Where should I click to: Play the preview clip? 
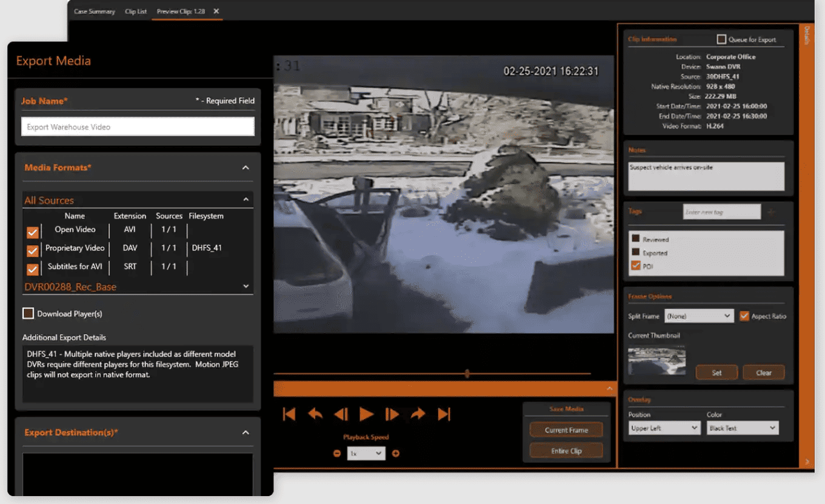tap(366, 414)
